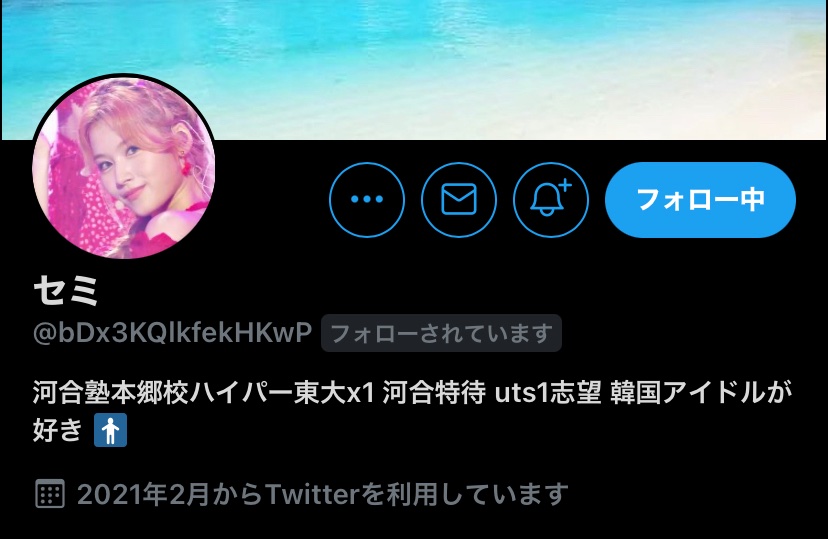Click the 好き text on second bio line

click(58, 430)
